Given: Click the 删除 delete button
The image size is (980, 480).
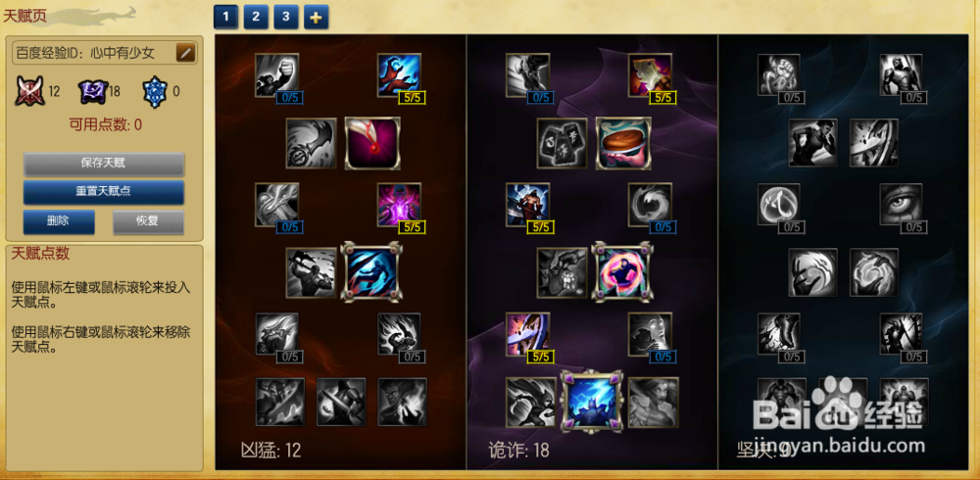Looking at the screenshot, I should click(x=59, y=221).
